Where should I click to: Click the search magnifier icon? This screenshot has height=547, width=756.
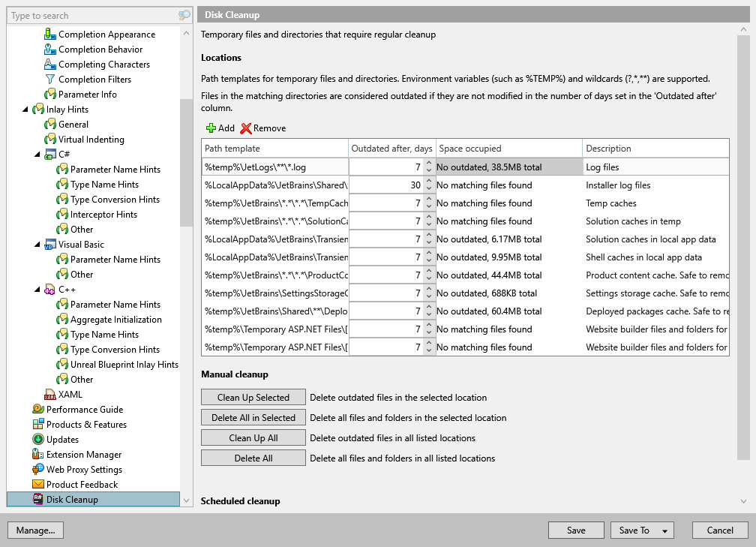184,15
